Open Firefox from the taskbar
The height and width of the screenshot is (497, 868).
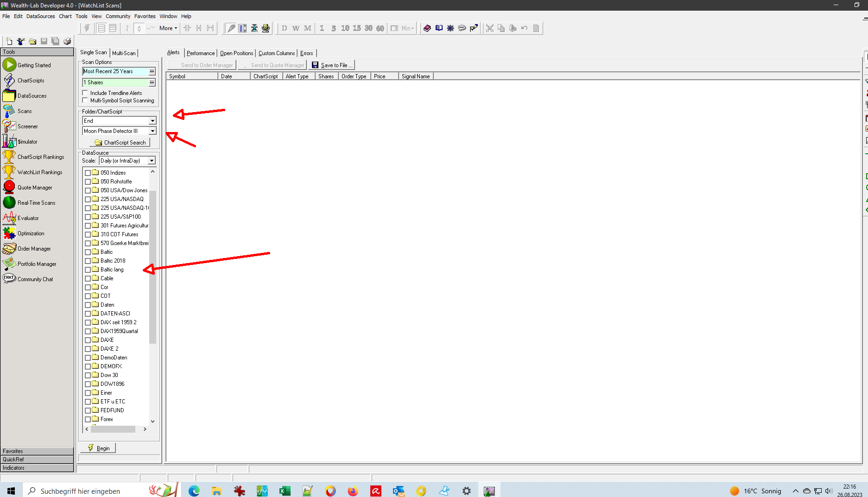point(353,491)
